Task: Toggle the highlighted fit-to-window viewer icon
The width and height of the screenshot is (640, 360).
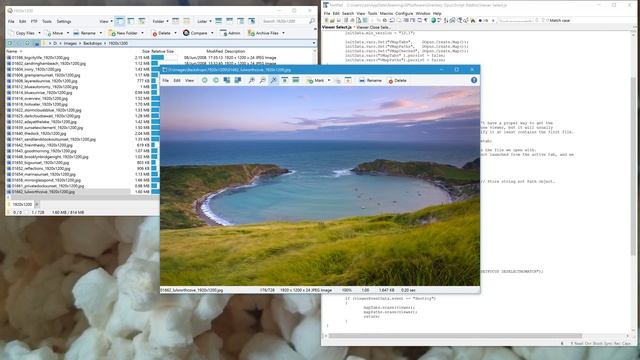Action: tap(273, 80)
